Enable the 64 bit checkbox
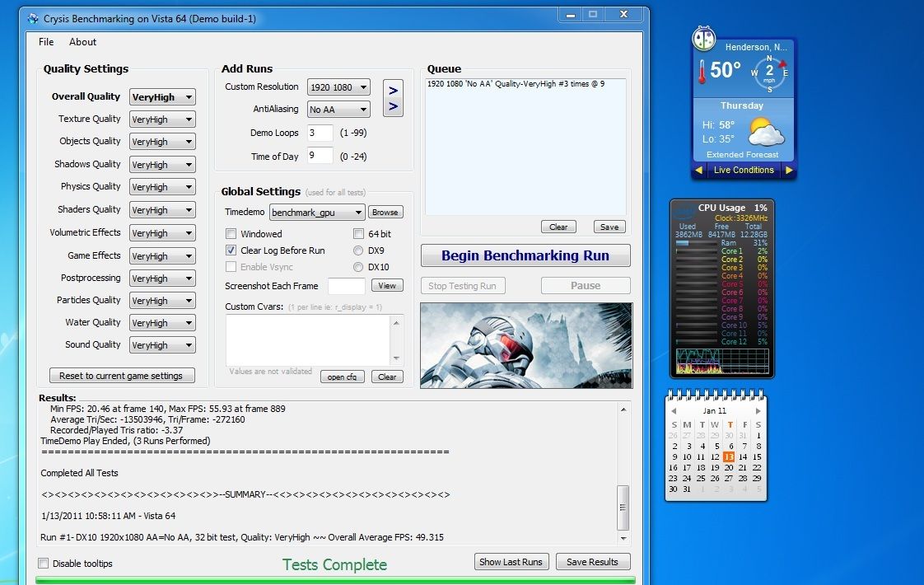 tap(358, 233)
